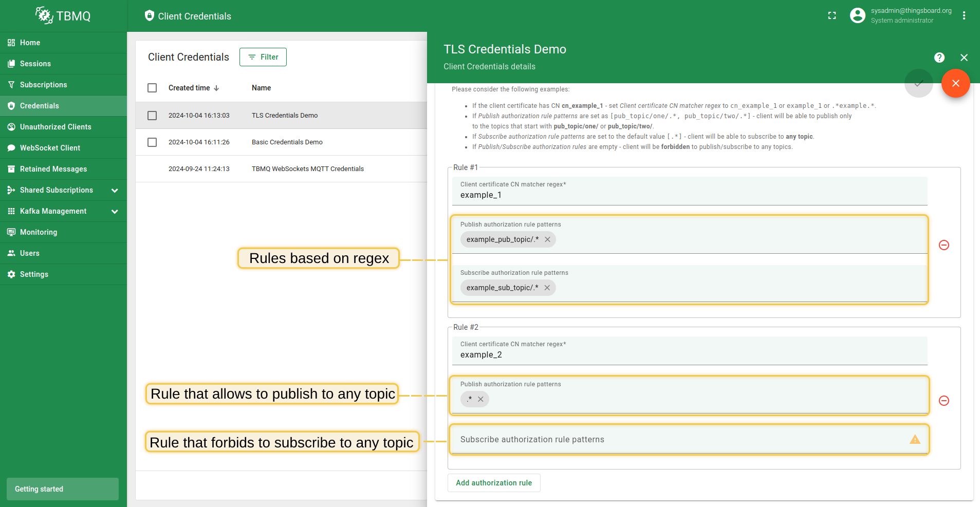Remove Rule #2 with red minus icon

(944, 401)
